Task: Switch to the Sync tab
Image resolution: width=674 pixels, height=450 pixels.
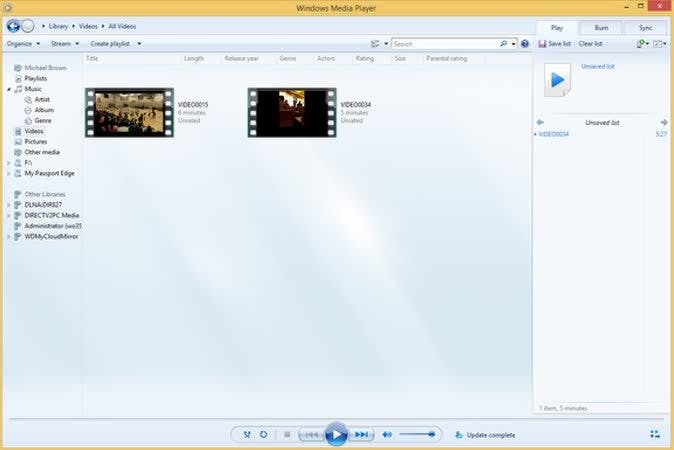Action: [646, 28]
